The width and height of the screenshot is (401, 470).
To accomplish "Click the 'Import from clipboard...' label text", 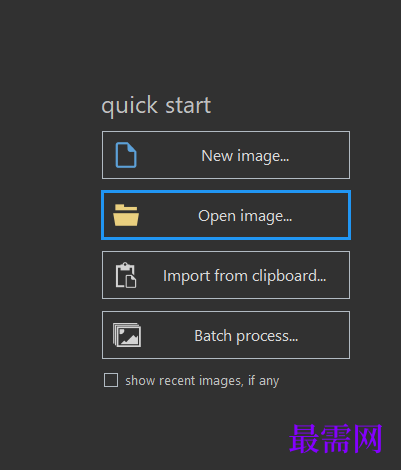I will click(244, 276).
